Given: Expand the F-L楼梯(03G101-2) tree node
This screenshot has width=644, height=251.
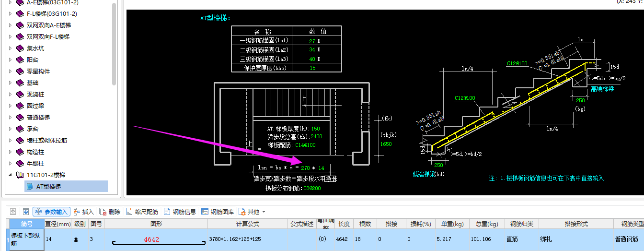Looking at the screenshot, I should point(10,13).
